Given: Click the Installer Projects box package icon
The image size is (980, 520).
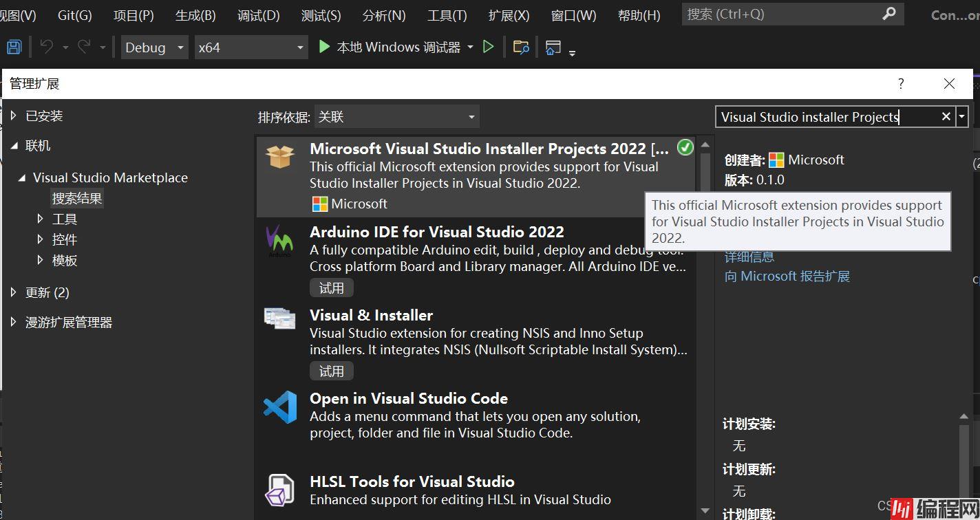Looking at the screenshot, I should [279, 156].
